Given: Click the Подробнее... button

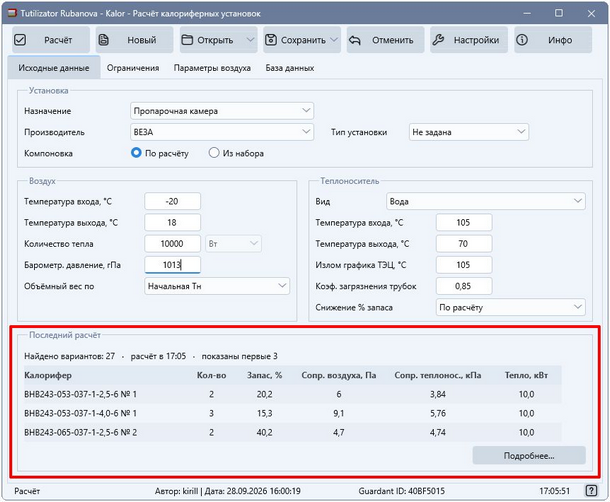Looking at the screenshot, I should click(x=529, y=455).
